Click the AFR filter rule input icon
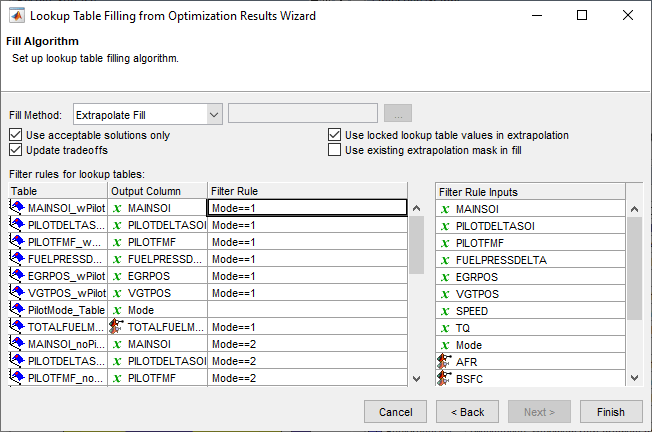 pos(445,361)
